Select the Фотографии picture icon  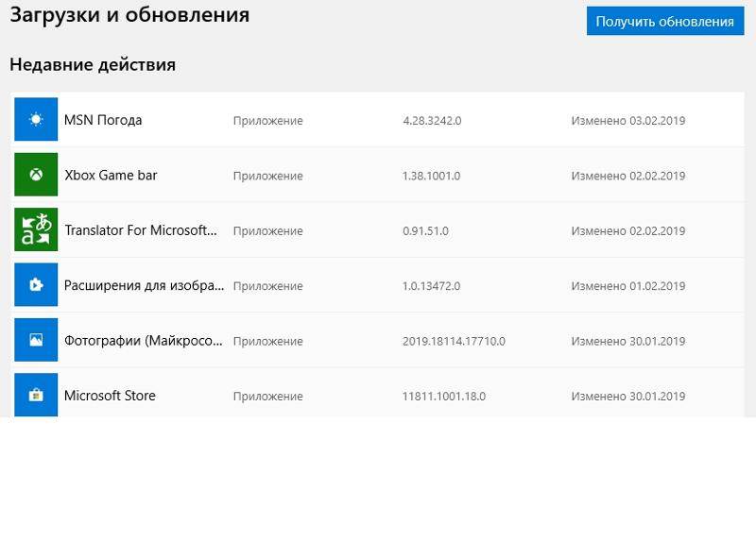[x=36, y=340]
